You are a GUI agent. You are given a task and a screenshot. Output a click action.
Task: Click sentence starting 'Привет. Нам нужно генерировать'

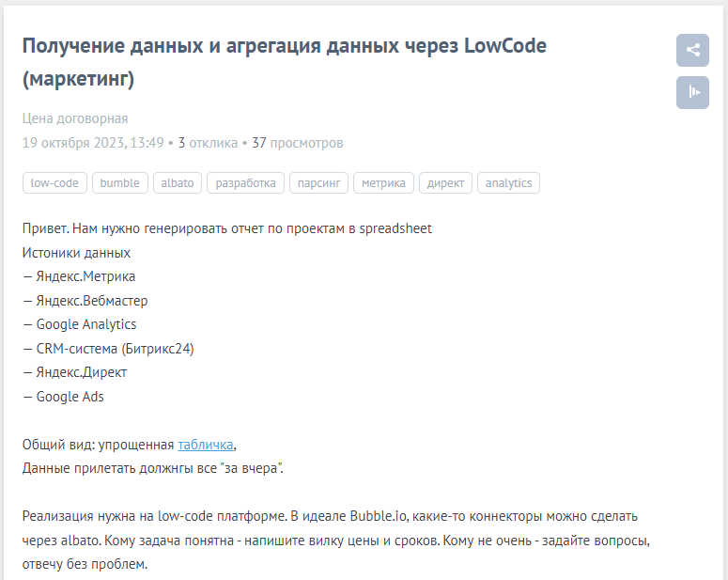point(227,228)
